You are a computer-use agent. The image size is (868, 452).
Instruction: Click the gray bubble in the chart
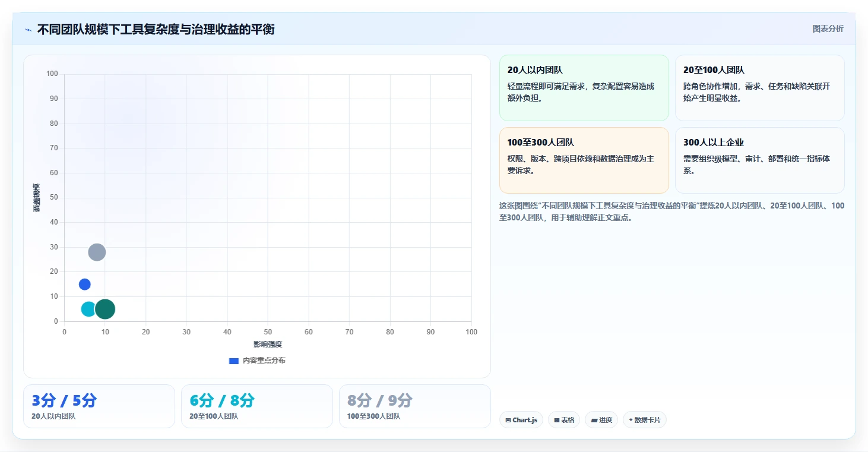click(97, 252)
